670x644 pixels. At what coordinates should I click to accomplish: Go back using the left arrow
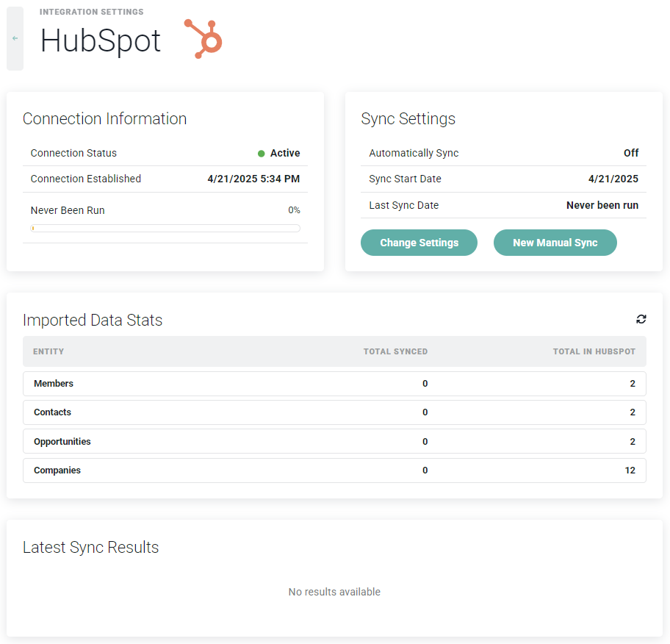pos(15,38)
